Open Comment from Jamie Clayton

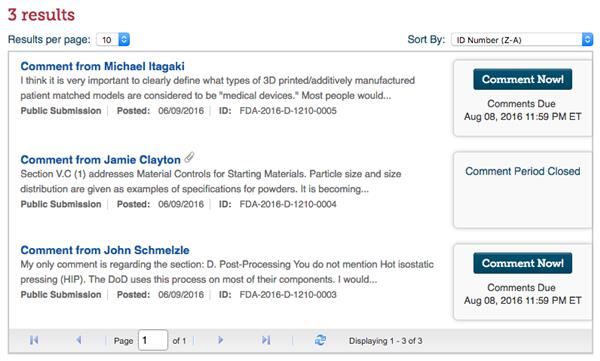click(x=101, y=160)
